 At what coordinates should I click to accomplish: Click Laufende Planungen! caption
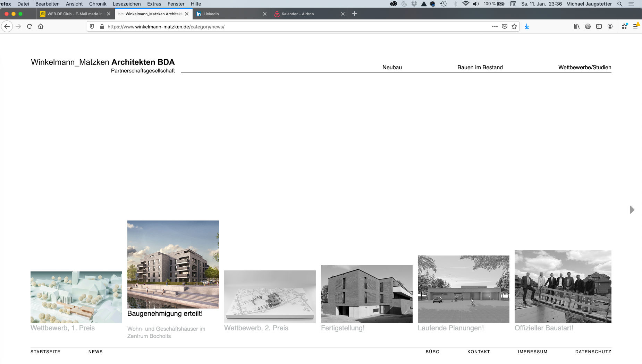(x=451, y=328)
